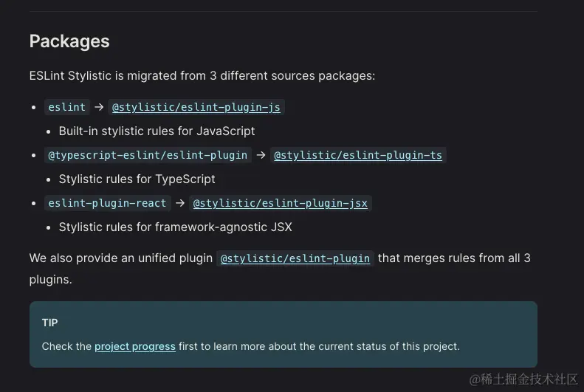
Task: Open the @stylistic/eslint-plugin-js link
Action: [x=196, y=107]
